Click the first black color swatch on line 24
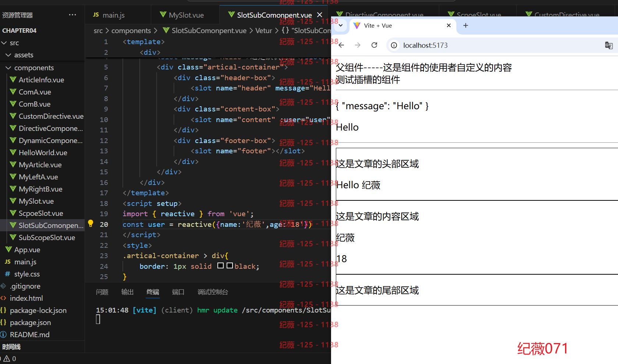 [220, 265]
